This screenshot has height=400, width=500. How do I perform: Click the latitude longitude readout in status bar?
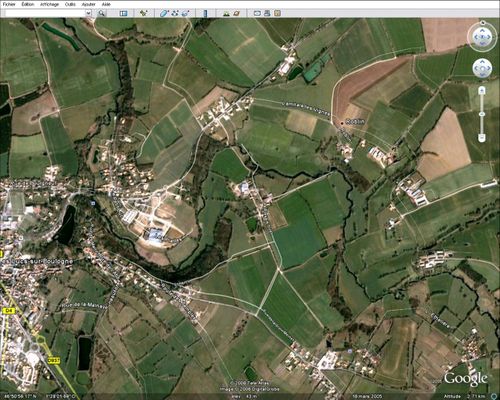(x=39, y=396)
